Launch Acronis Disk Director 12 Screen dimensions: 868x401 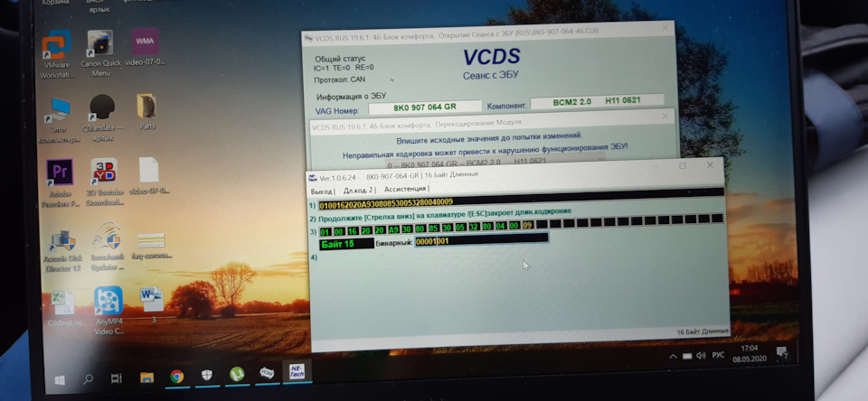(65, 250)
